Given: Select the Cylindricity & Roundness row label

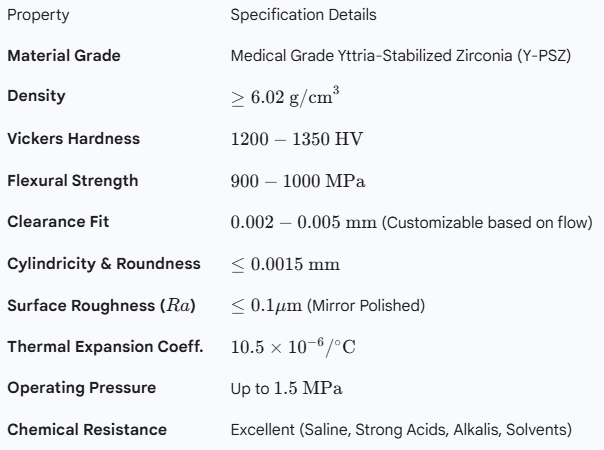Looking at the screenshot, I should [104, 263].
